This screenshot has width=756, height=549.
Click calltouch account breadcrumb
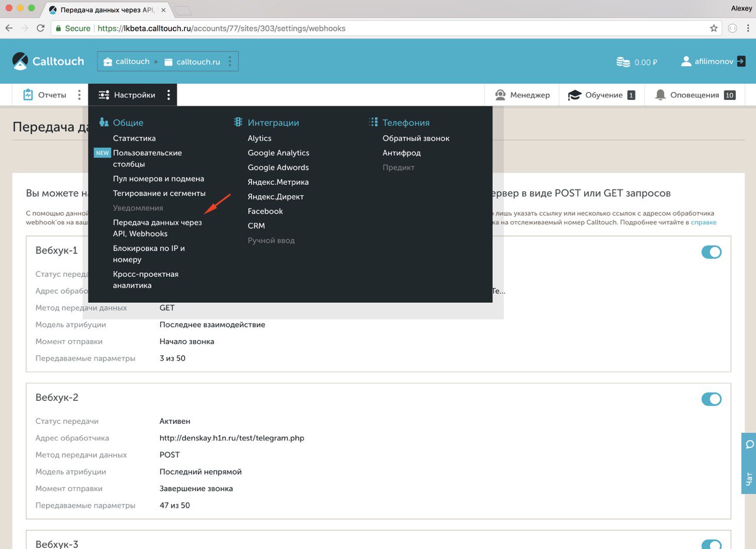click(132, 61)
